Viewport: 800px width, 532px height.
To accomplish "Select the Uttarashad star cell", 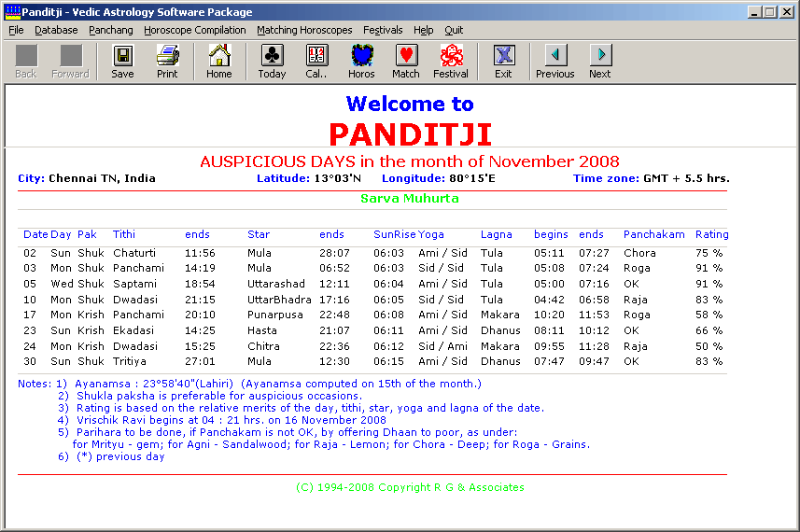I will [x=276, y=284].
